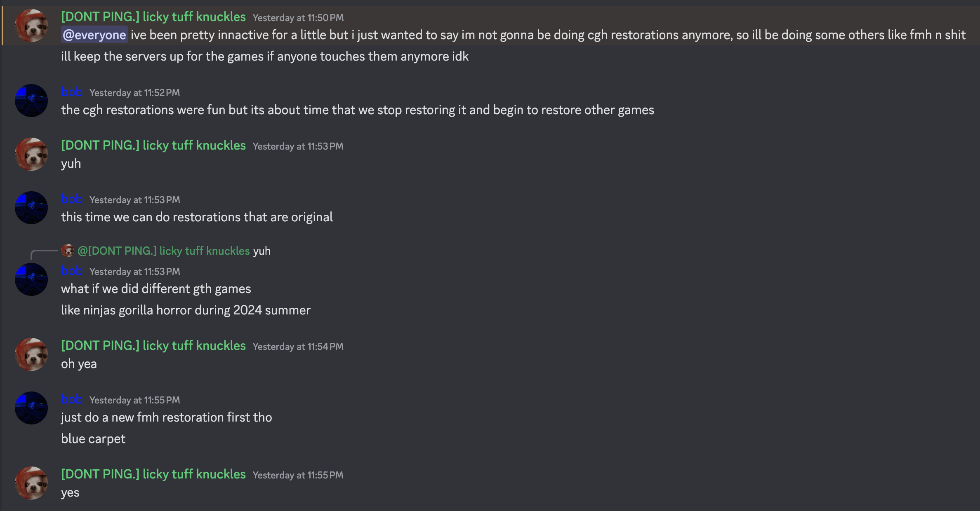Open bob's avatar beside "what if we did different gth games"

tap(31, 279)
